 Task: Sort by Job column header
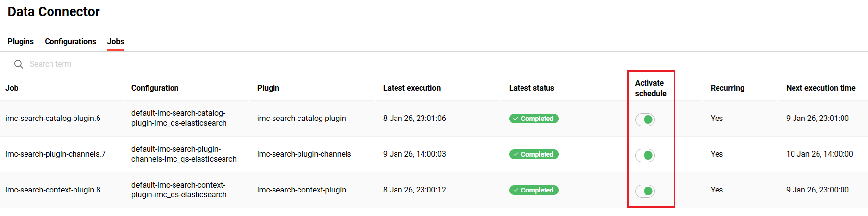point(12,88)
